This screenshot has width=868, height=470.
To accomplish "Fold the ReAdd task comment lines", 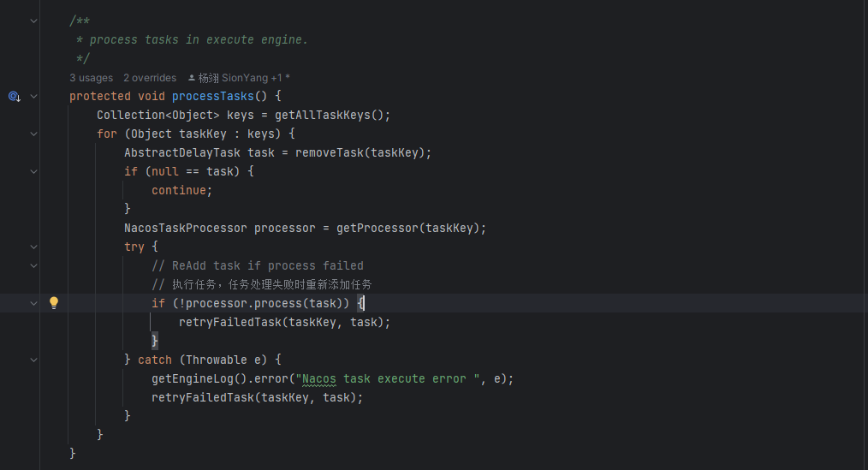I will click(33, 265).
